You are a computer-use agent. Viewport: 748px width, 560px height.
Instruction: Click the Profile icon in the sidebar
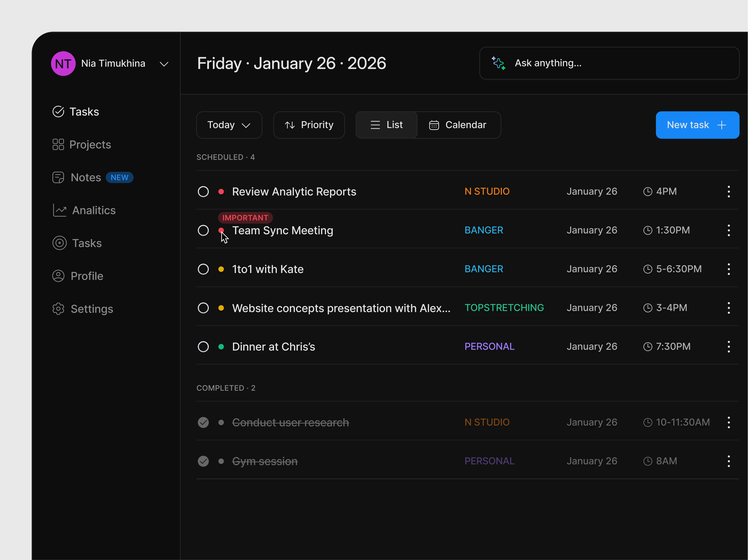click(x=58, y=276)
